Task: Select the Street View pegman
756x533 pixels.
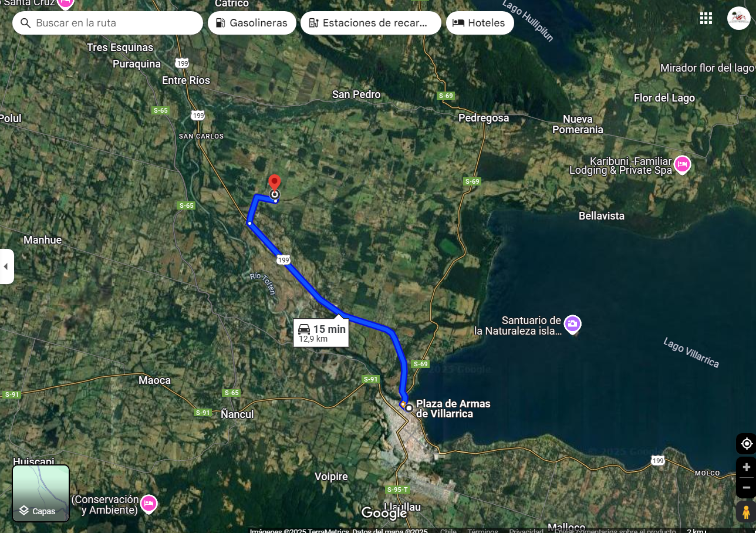Action: [746, 512]
